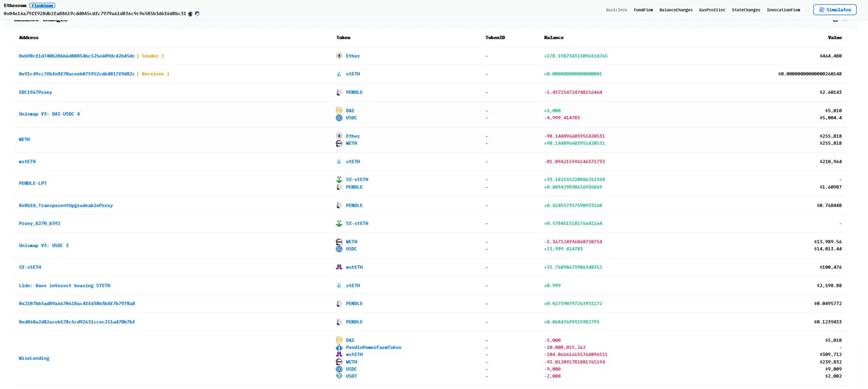Click the SY-stETH icon in the PENDLE-LPT row
Screen dimensions: 868x389
(x=339, y=180)
